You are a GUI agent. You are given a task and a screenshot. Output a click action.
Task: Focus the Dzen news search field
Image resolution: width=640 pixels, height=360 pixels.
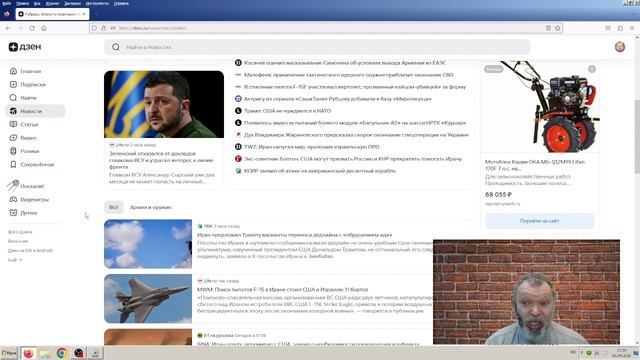coord(317,47)
